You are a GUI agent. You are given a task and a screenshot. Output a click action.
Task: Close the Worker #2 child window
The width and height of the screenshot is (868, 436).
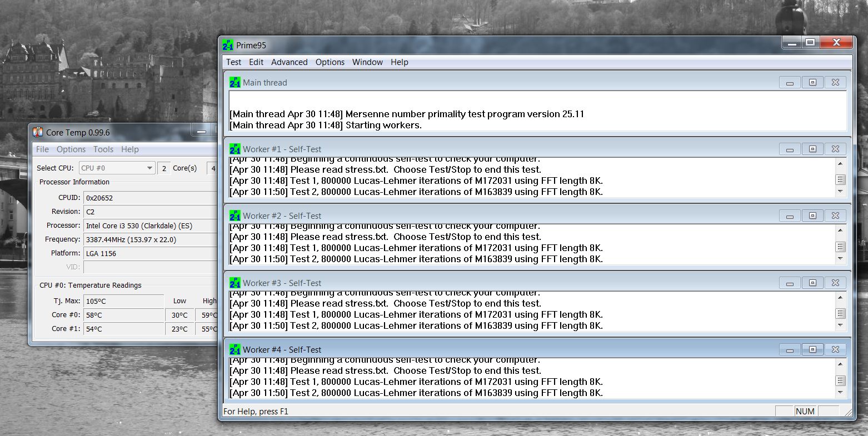pos(835,216)
